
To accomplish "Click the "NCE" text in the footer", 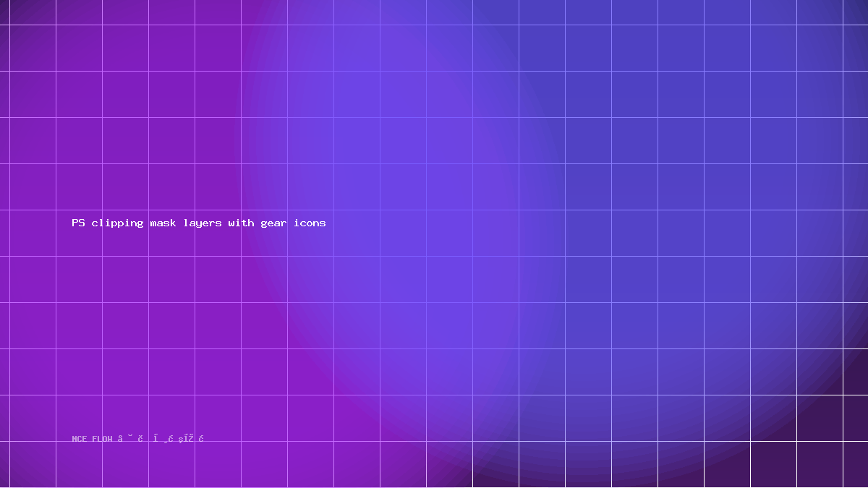I will (x=80, y=439).
